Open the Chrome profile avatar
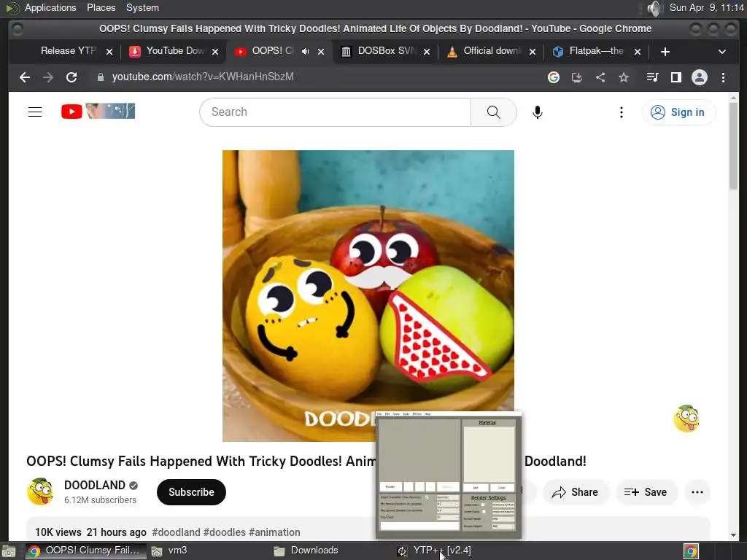Screen dimensions: 747x560 click(x=700, y=77)
